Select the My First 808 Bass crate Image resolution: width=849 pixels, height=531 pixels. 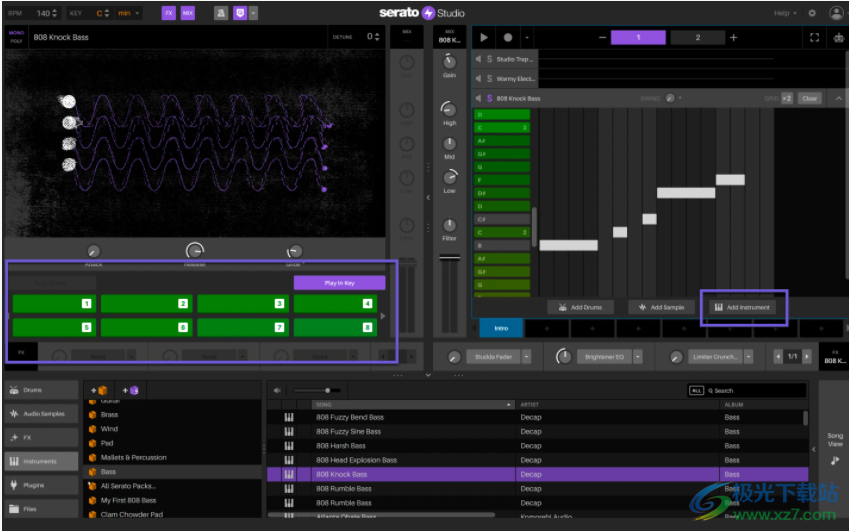coord(128,500)
